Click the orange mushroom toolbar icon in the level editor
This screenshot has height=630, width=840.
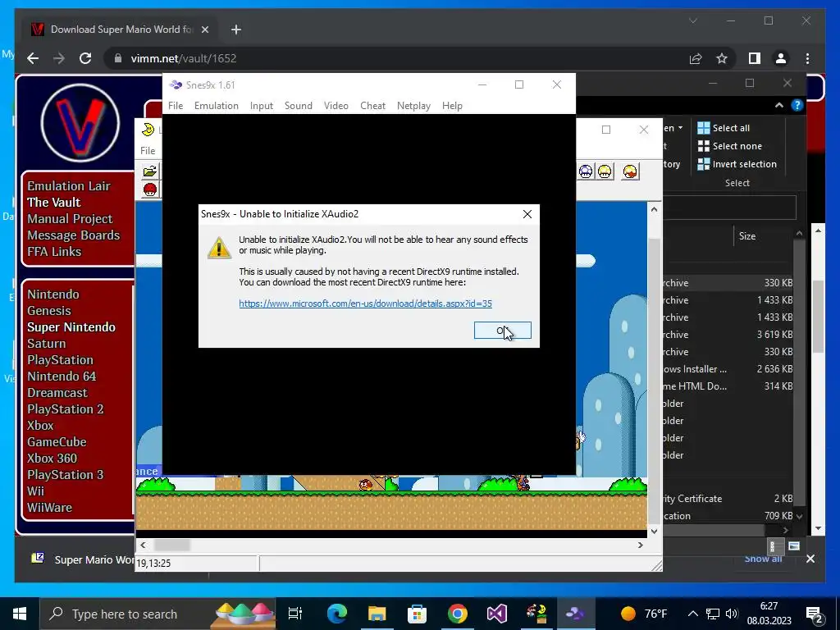coord(630,171)
